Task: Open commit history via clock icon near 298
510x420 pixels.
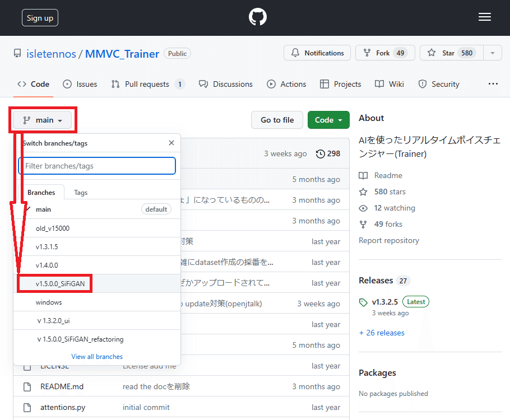Action: tap(319, 153)
